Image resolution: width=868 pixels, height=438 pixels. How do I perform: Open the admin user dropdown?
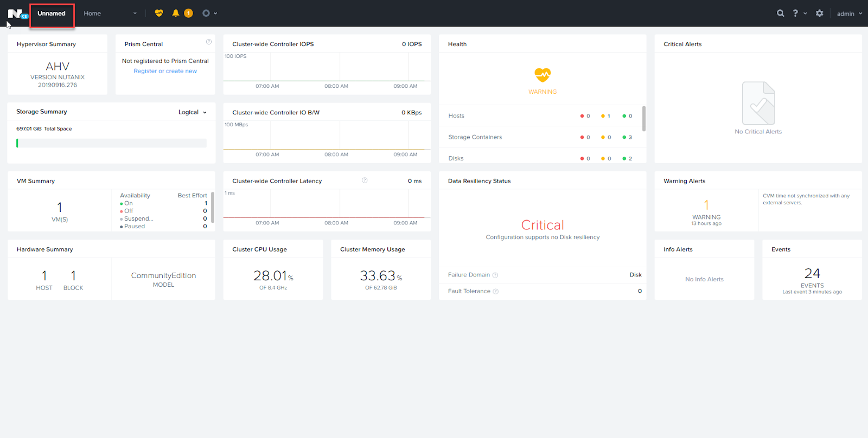tap(849, 14)
